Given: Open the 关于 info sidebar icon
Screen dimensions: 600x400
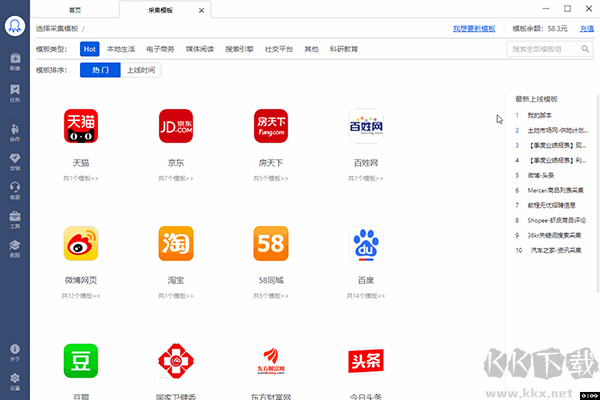Looking at the screenshot, I should [15, 353].
